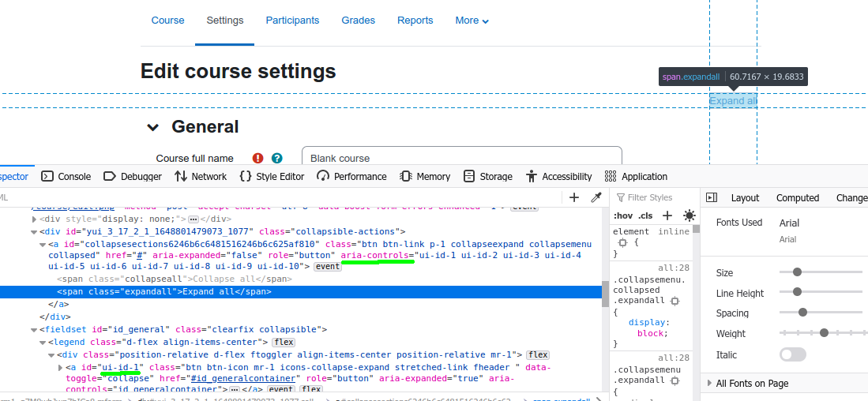Open the Application grid icon

point(611,177)
